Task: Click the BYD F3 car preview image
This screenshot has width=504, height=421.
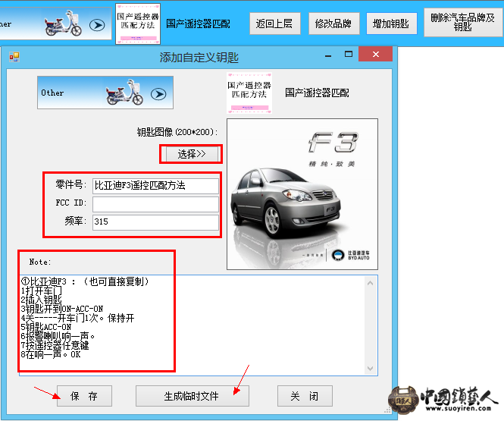Action: click(302, 194)
